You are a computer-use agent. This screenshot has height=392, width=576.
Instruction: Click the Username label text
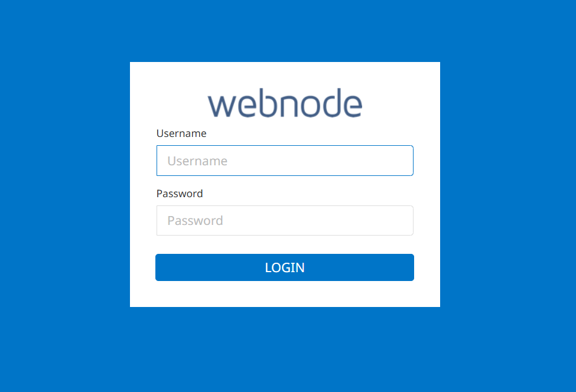pos(181,133)
